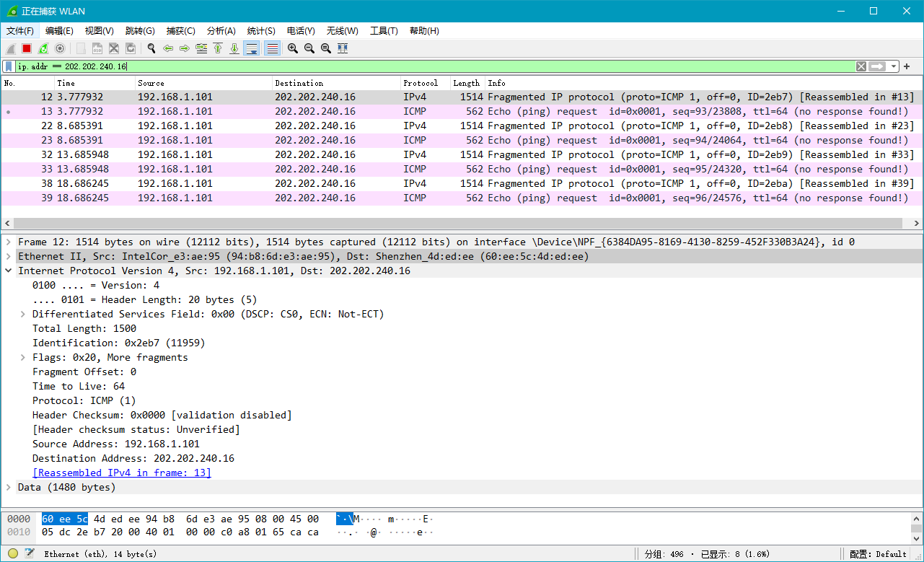Toggle packet list colorization

[x=272, y=48]
